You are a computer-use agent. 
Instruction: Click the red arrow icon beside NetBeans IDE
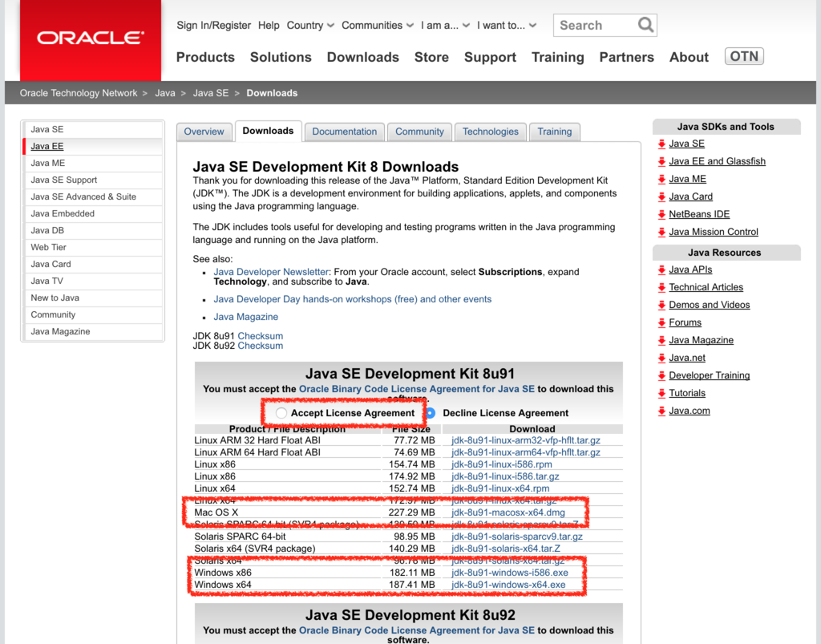coord(661,215)
